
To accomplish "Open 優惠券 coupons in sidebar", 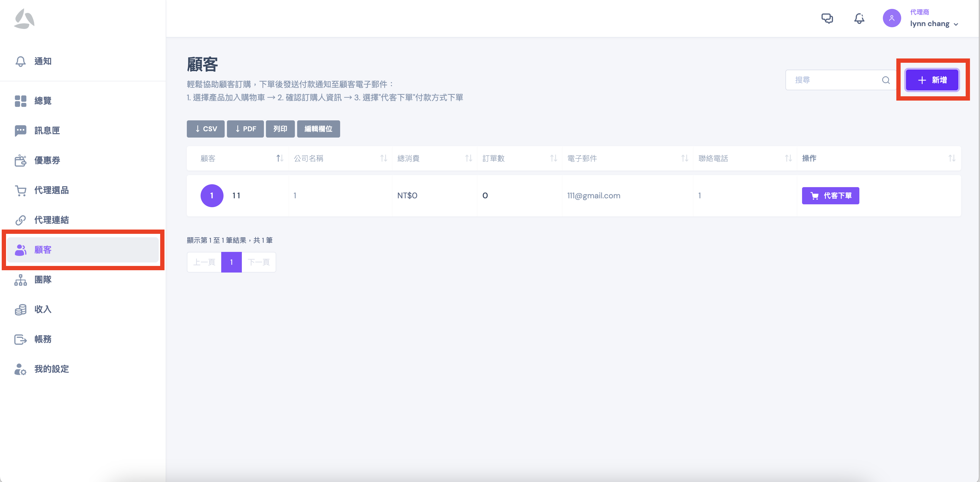I will 47,160.
